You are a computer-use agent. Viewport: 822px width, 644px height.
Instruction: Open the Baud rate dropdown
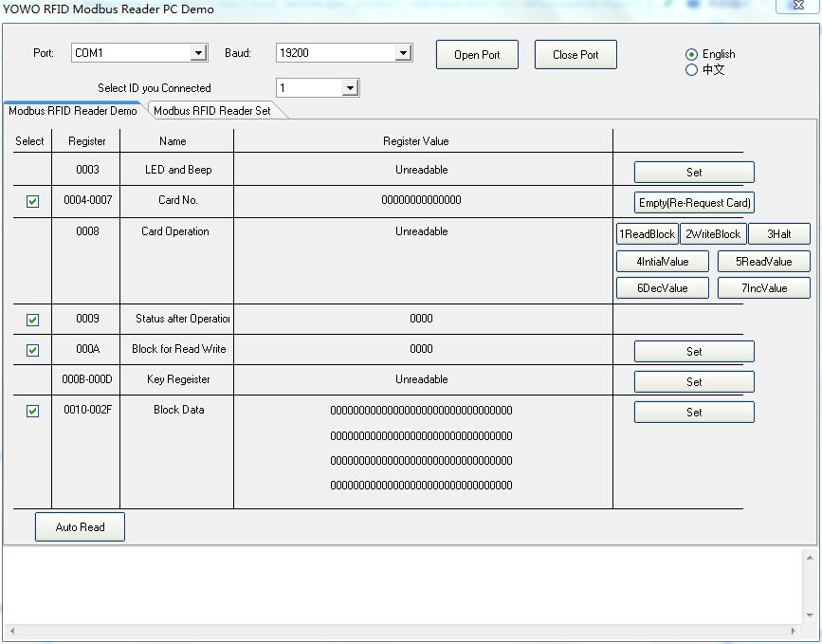403,53
